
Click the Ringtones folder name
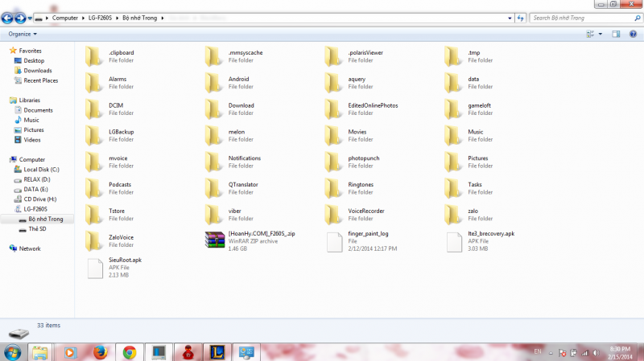pyautogui.click(x=361, y=185)
